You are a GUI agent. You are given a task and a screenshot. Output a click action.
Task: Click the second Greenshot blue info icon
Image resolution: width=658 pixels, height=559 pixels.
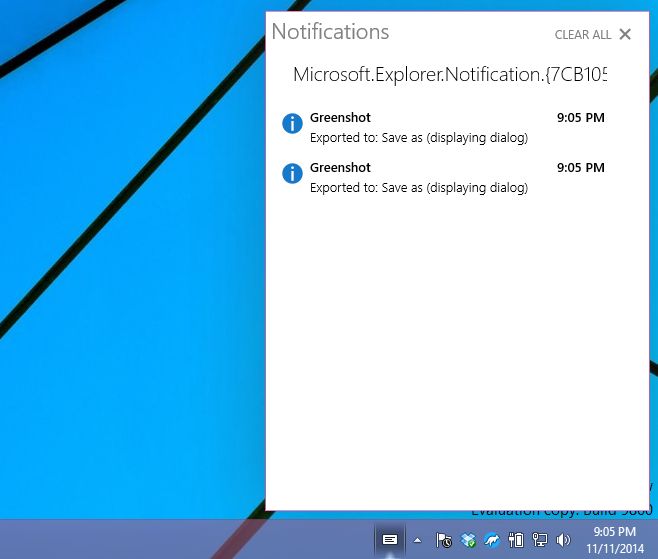tap(292, 173)
